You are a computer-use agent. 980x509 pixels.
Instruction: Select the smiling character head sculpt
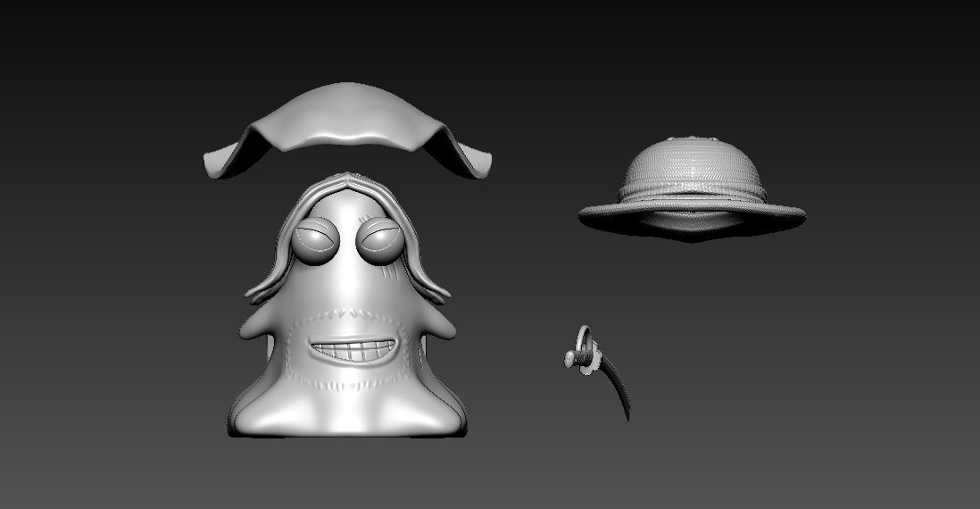[x=347, y=305]
